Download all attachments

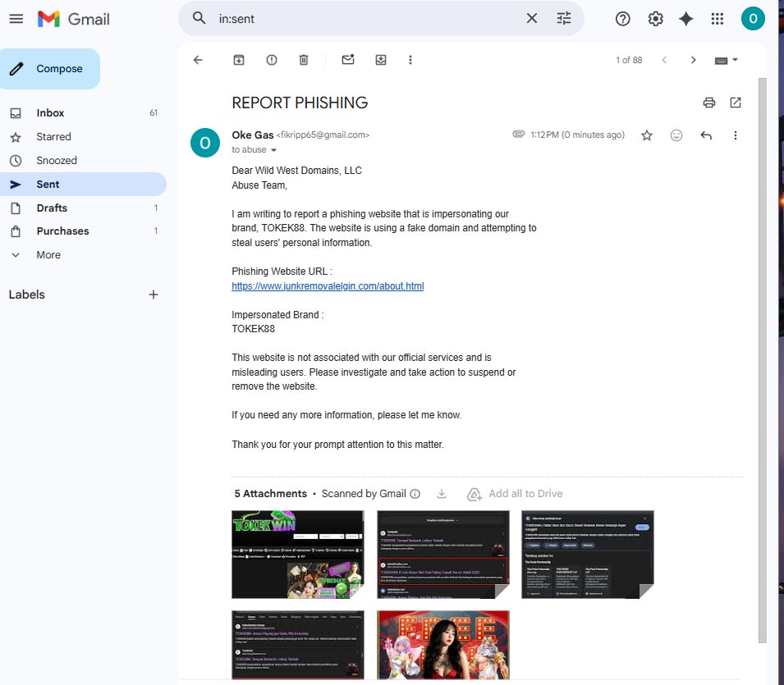pos(442,494)
